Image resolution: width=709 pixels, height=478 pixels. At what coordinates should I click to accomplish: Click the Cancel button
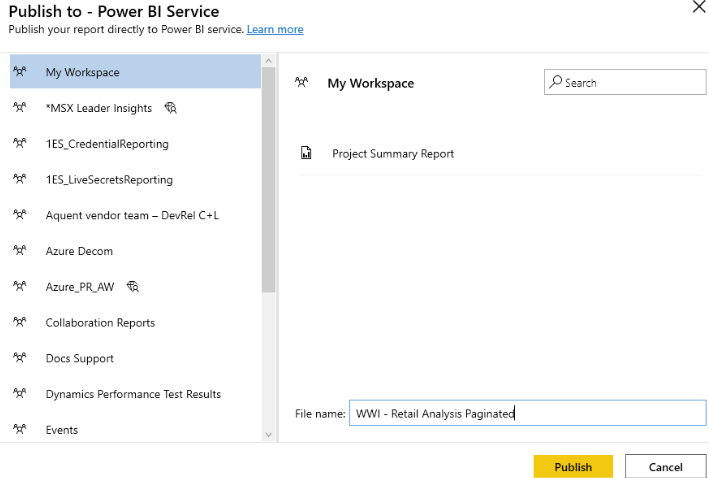pos(665,466)
